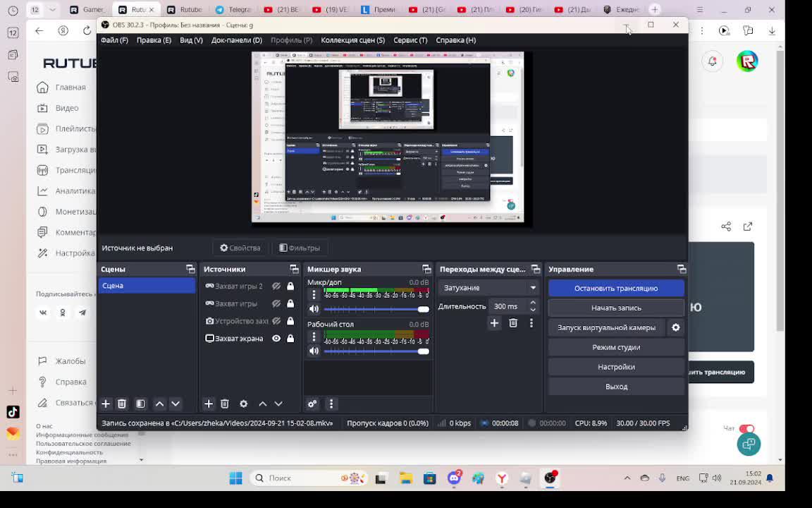Screen dimensions: 812x508
Task: Open Рабочий стол audio options menu
Action: (314, 337)
